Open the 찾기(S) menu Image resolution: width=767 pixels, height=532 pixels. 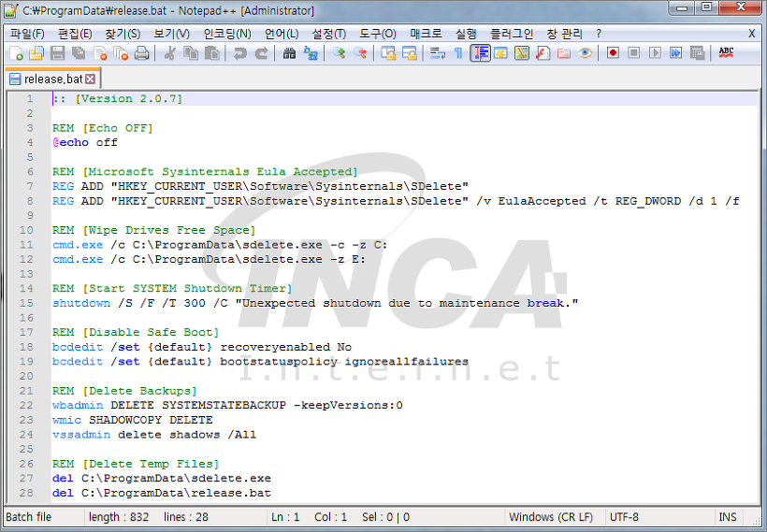click(x=123, y=34)
